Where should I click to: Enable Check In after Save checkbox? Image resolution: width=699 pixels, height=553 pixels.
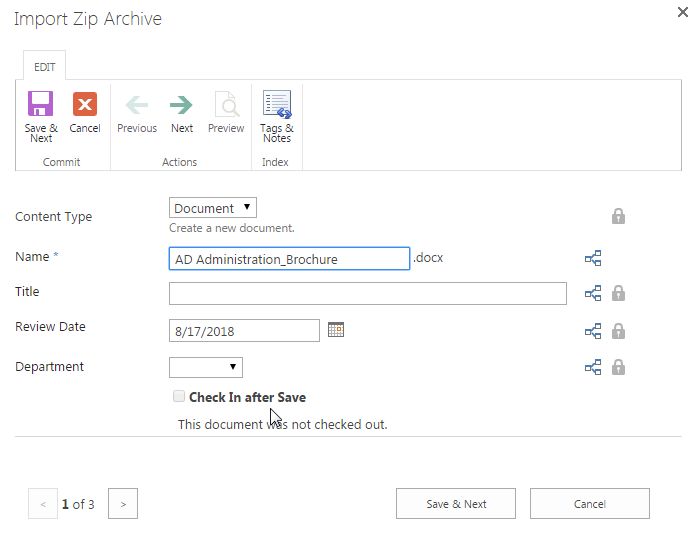[x=179, y=397]
